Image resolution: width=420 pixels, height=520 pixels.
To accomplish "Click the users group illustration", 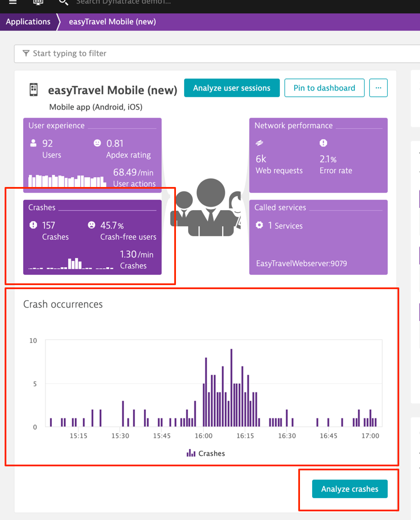I will pyautogui.click(x=206, y=208).
